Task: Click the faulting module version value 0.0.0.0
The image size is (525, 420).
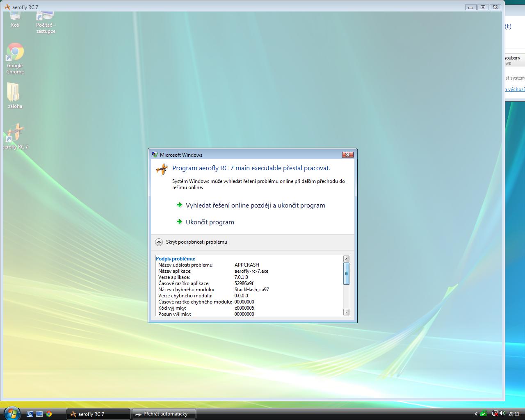Action: [x=241, y=296]
